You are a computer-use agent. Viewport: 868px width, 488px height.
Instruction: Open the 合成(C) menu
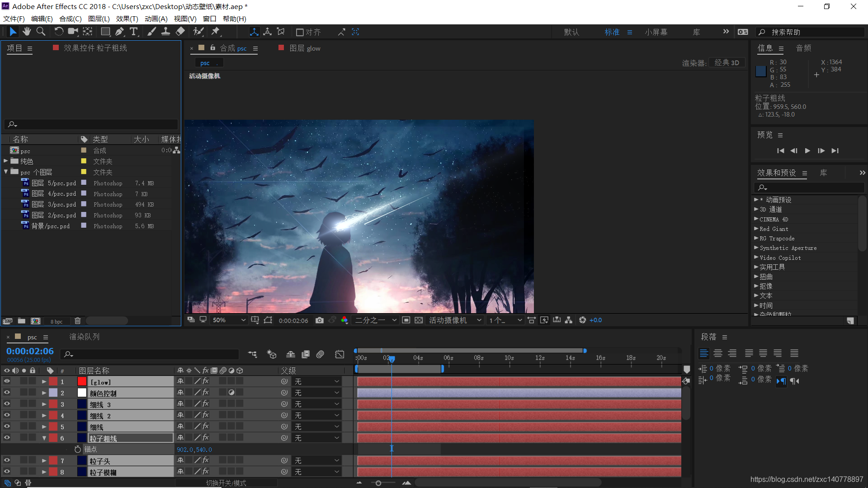coord(70,19)
